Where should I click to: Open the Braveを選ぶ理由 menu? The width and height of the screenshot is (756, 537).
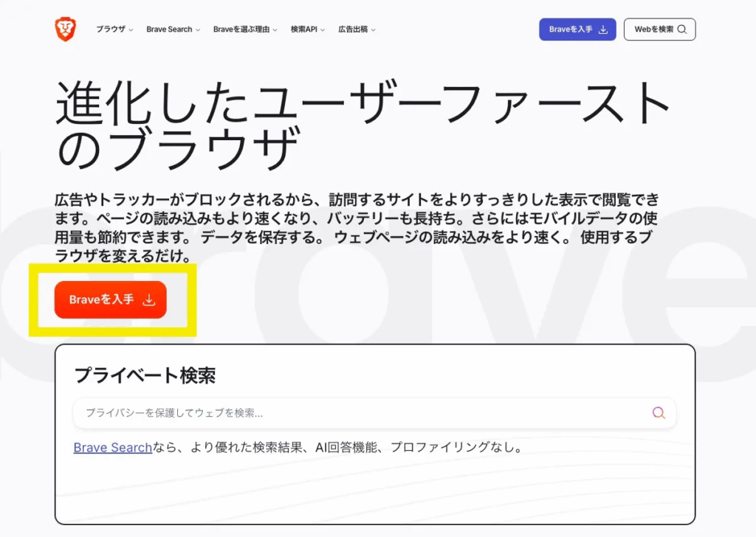[x=245, y=30]
